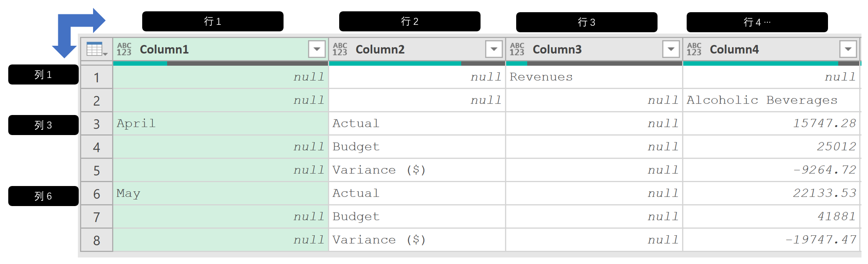Click the blue bent arrow graphic
Image resolution: width=868 pixels, height=264 pixels.
click(78, 33)
